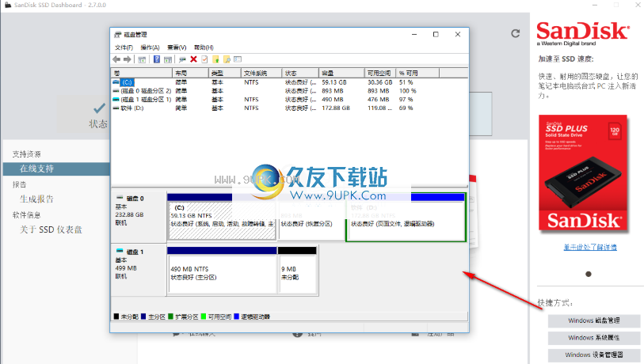Click the Windows 设备管理器 shortcut button
Screen dimensions: 644x364
[x=594, y=355]
